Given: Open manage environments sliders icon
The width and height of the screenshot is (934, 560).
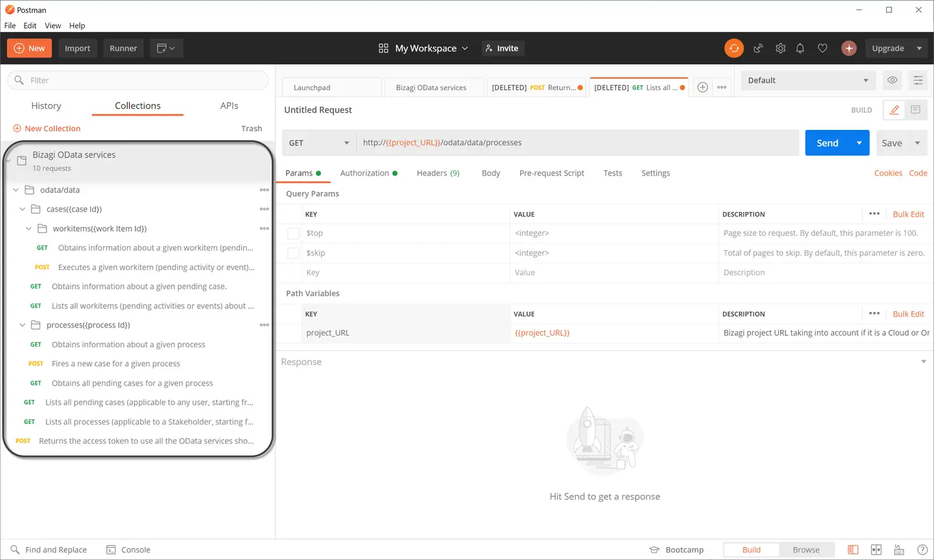Looking at the screenshot, I should 918,80.
